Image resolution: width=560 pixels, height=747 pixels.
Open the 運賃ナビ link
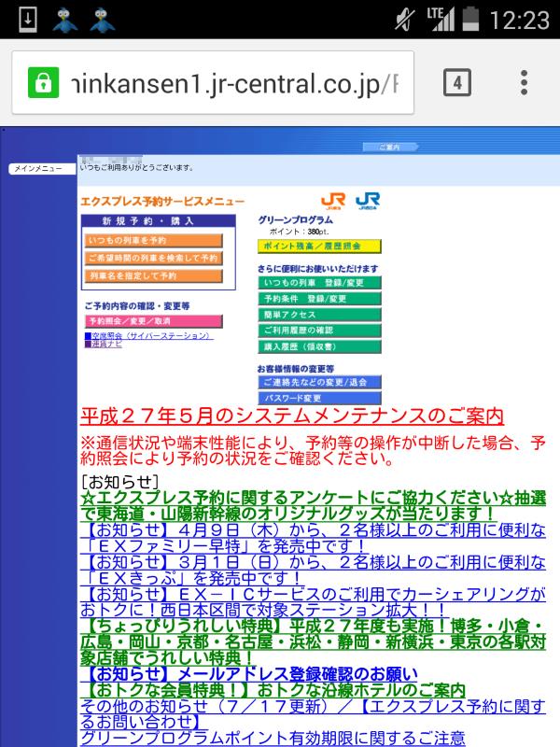tap(104, 344)
